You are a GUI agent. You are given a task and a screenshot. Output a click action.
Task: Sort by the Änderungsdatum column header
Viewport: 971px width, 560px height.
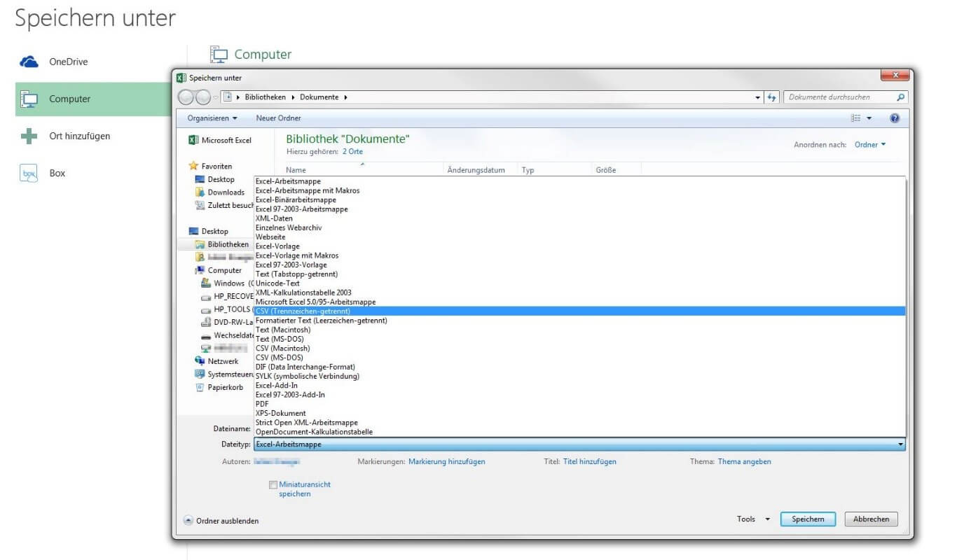point(481,170)
